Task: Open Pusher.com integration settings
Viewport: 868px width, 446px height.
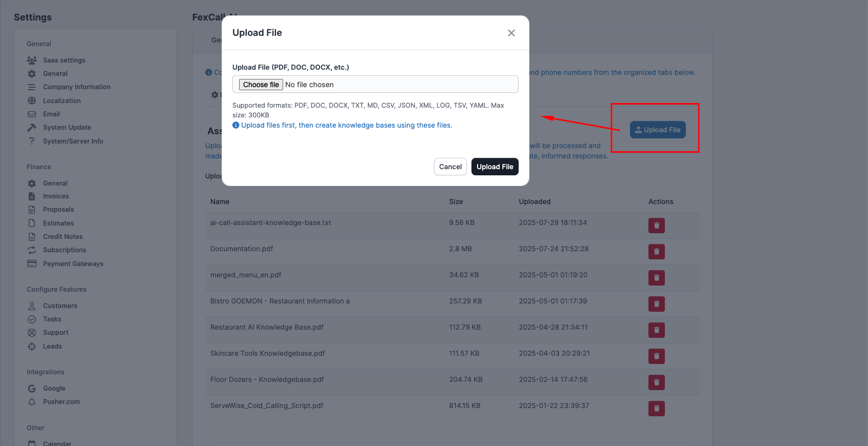Action: click(x=61, y=402)
